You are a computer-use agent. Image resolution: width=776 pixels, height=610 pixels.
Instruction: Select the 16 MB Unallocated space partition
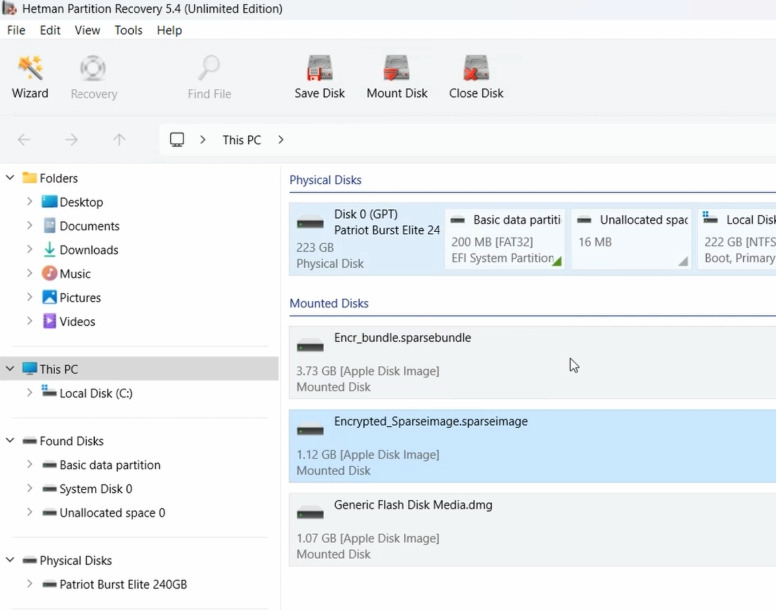[x=631, y=238]
